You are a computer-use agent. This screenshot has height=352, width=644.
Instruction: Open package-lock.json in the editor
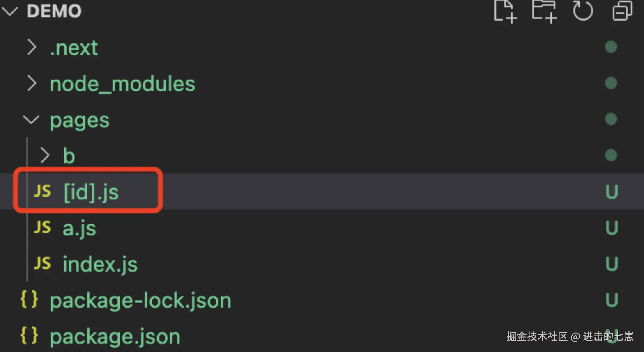(140, 301)
